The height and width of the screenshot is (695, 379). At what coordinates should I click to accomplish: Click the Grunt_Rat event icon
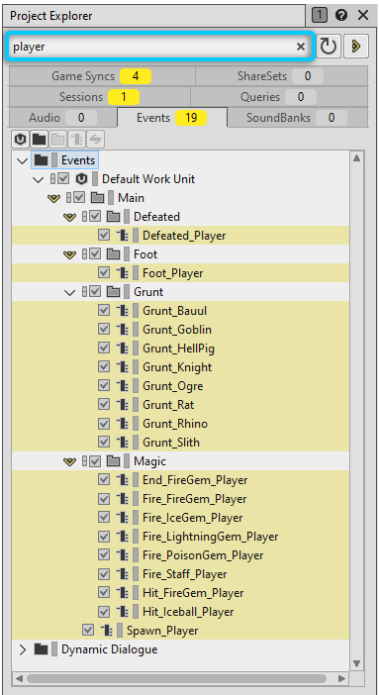point(122,405)
